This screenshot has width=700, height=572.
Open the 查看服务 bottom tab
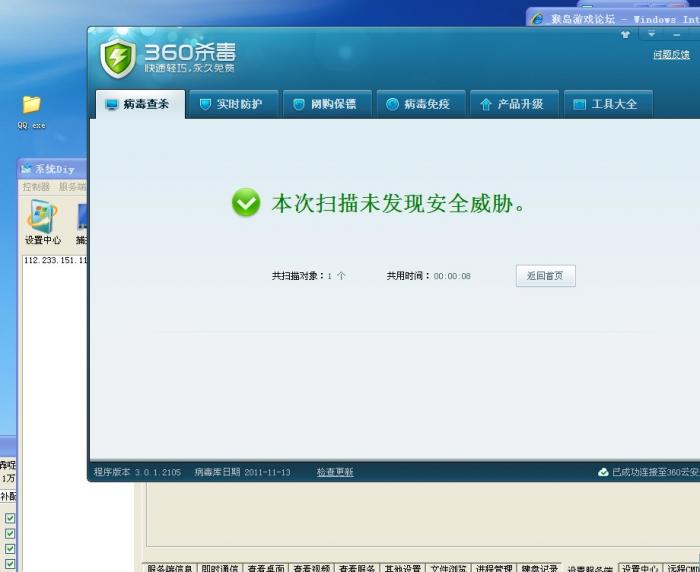[357, 568]
